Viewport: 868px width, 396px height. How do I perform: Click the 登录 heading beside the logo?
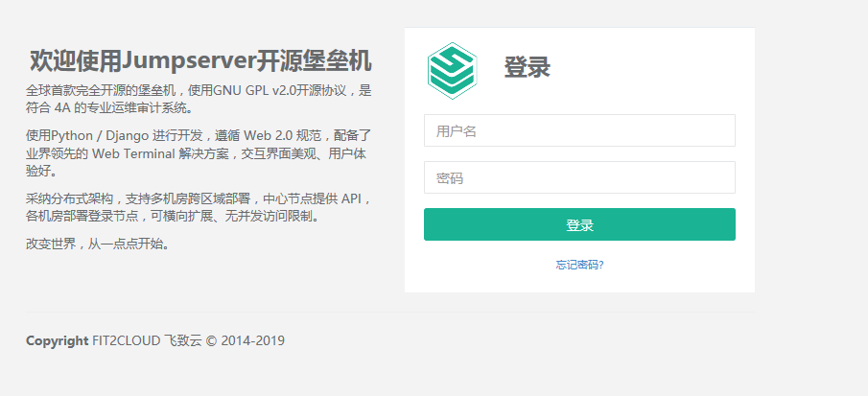tap(527, 68)
